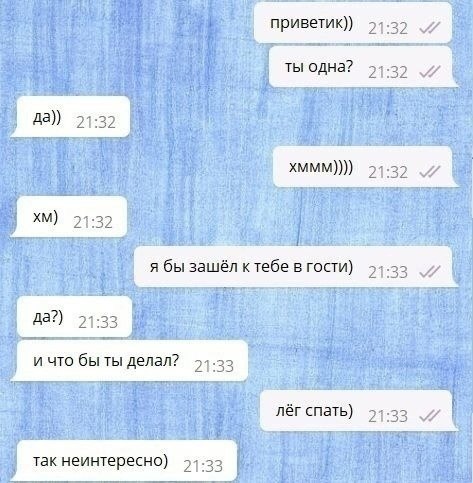Click the checkmarks on "я бы зашёл к тебе в гости)"
The height and width of the screenshot is (483, 473).
[x=430, y=272]
